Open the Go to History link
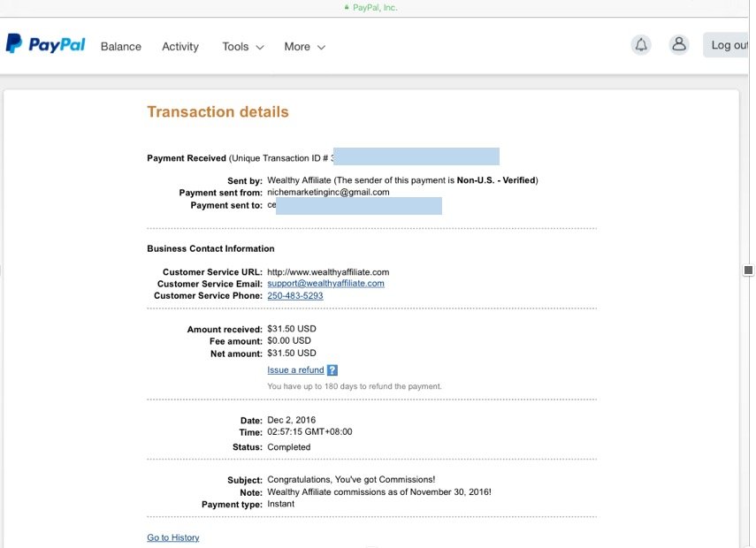The height and width of the screenshot is (548, 756). [x=173, y=537]
